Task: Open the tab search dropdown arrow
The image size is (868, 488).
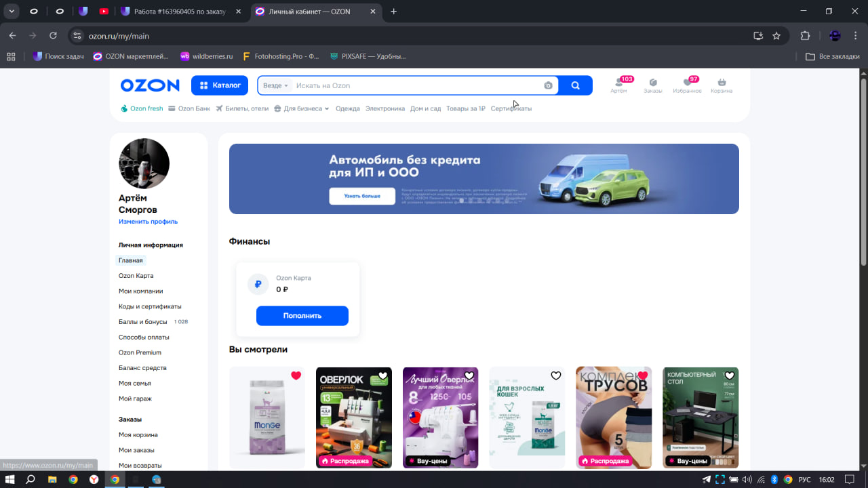Action: coord(12,12)
